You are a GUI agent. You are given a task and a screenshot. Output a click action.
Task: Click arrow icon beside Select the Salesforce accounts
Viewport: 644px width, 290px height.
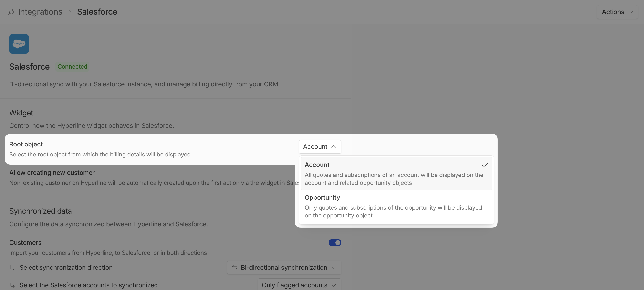tap(12, 285)
